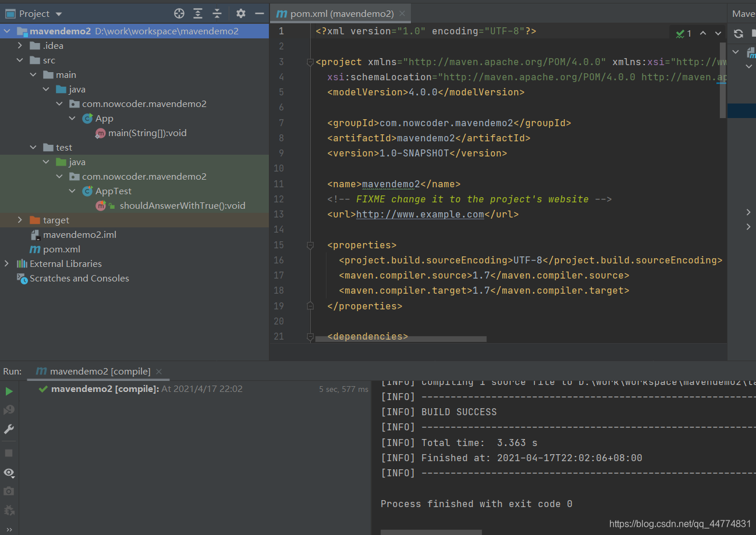This screenshot has height=535, width=756.
Task: Expand the target folder
Action: tap(20, 220)
